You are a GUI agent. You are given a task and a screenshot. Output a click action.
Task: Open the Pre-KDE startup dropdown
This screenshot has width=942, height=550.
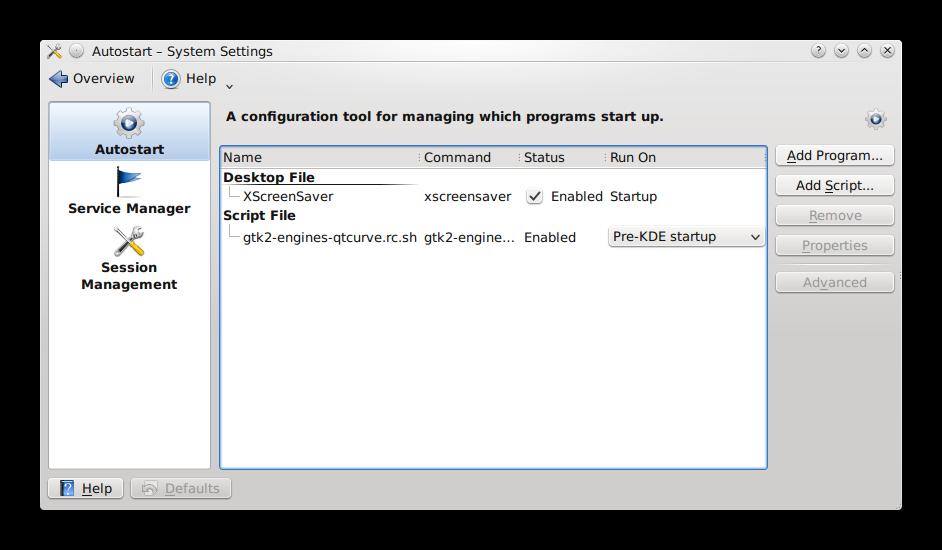(686, 237)
